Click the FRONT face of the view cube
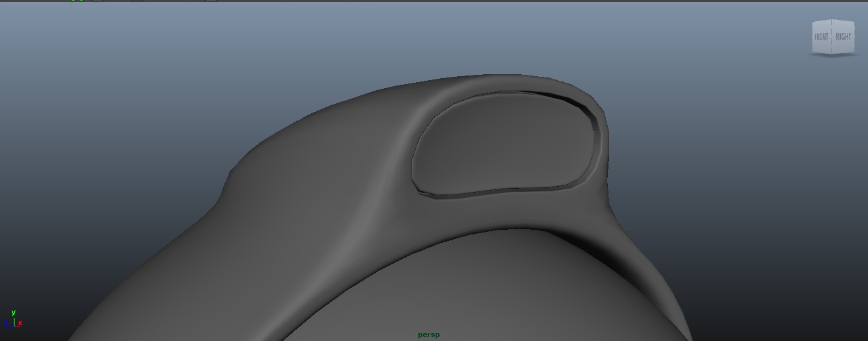Viewport: 868px width, 341px height. 821,37
